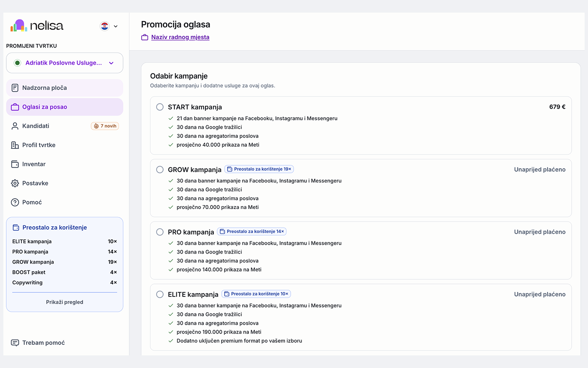Click Prikaži pregled button
Screen dimensions: 588x368
(x=65, y=302)
